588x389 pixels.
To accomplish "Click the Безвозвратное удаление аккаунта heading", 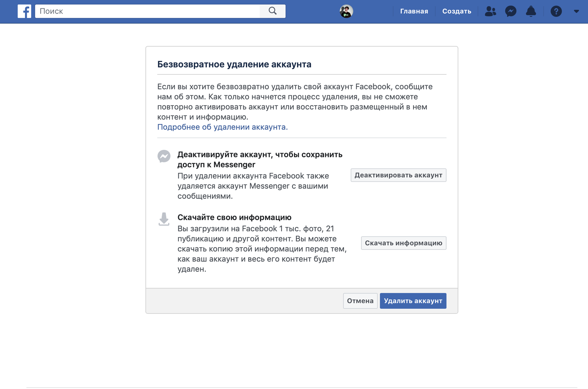I will [234, 64].
